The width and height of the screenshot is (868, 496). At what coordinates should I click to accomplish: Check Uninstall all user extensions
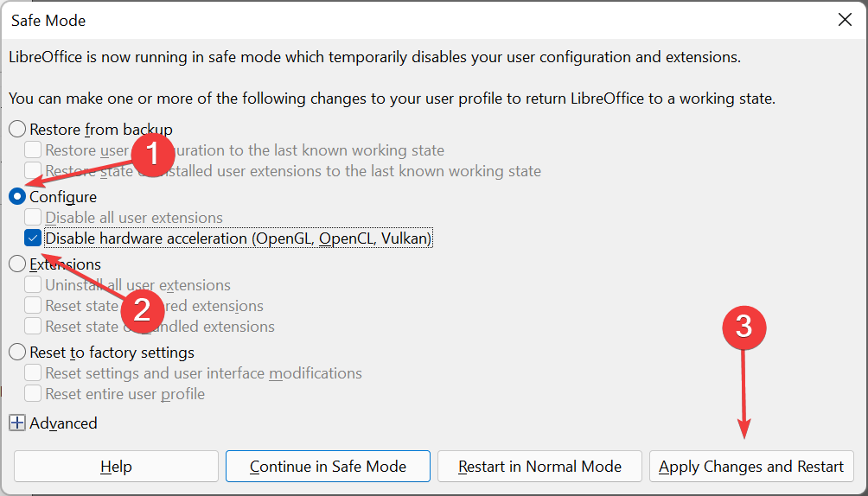(33, 285)
